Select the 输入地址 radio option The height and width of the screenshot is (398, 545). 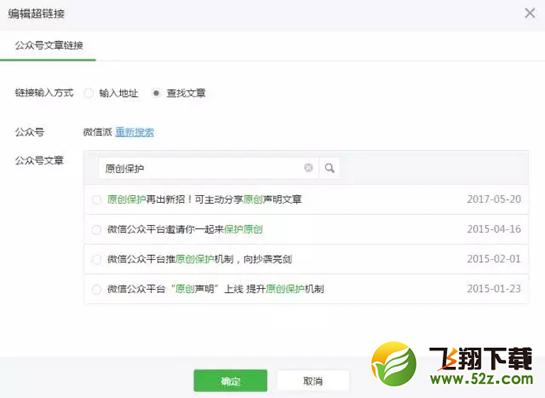[89, 93]
